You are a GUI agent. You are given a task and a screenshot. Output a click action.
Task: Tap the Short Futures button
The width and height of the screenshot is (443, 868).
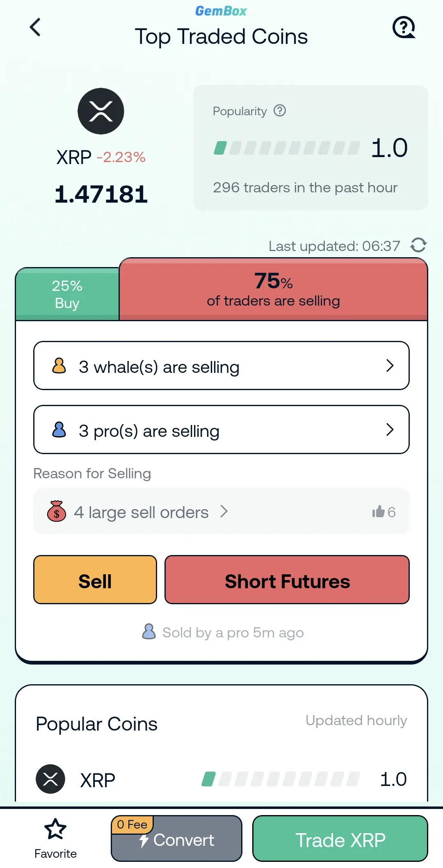tap(287, 580)
